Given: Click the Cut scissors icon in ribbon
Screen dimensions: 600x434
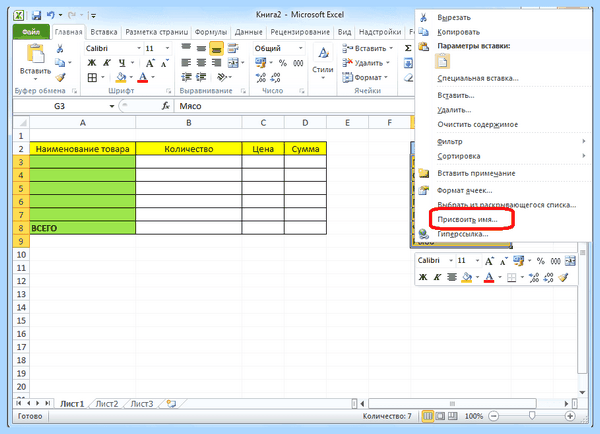Looking at the screenshot, I should pyautogui.click(x=60, y=49).
